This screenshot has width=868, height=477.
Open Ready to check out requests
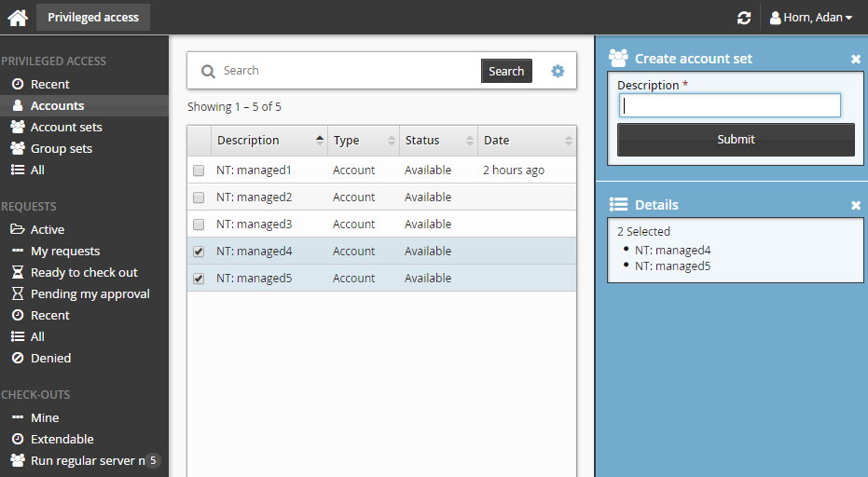[x=84, y=272]
